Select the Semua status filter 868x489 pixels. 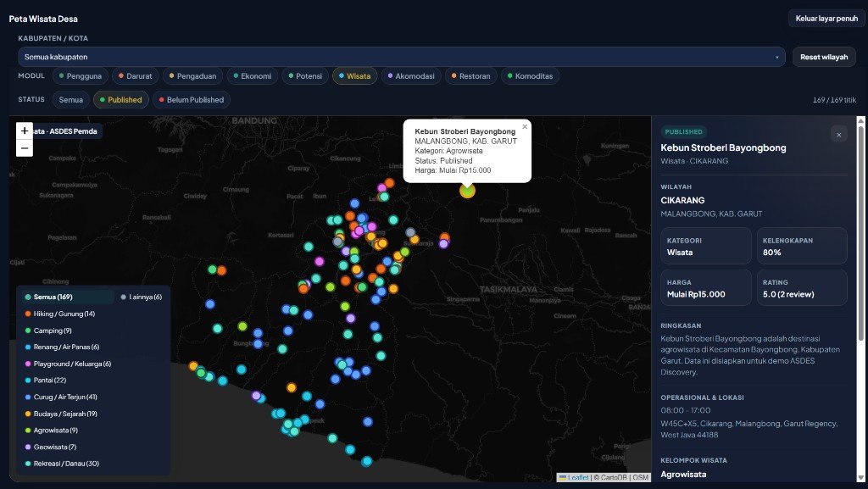(71, 100)
